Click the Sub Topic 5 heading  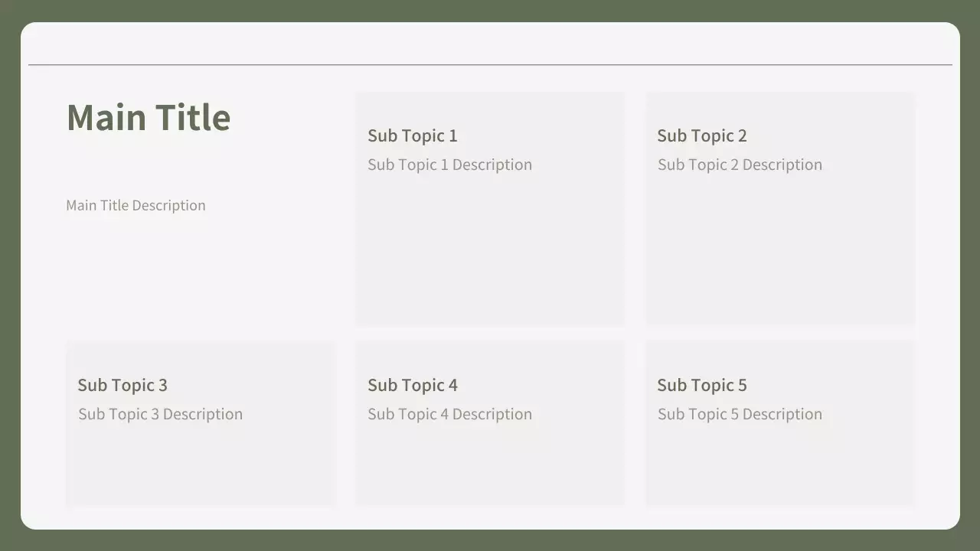[701, 386]
